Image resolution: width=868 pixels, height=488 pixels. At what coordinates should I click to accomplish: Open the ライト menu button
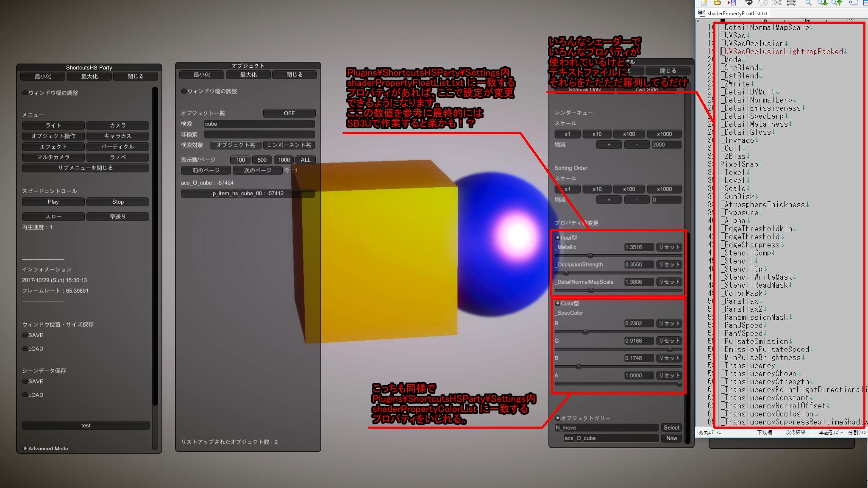(53, 125)
